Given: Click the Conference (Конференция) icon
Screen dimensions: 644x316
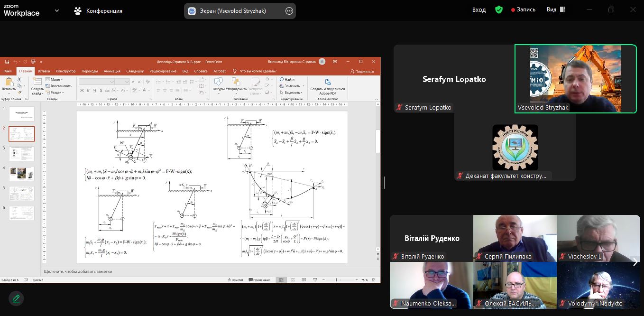Looking at the screenshot, I should (x=78, y=10).
